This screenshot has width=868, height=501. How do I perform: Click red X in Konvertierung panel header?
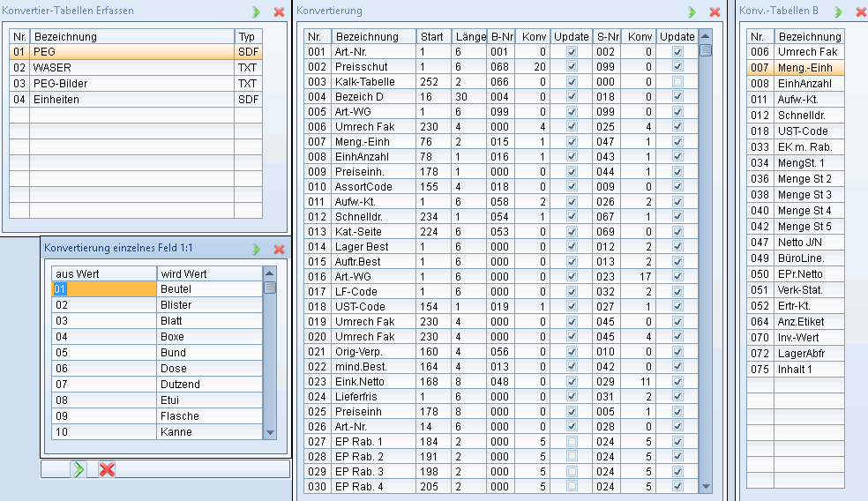pyautogui.click(x=715, y=12)
